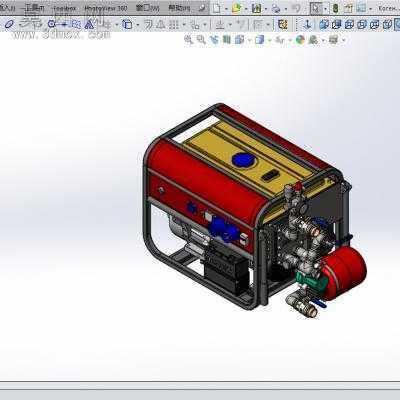Screen dimensions: 400x400
Task: Activate the Select cursor tool
Action: pos(316,8)
